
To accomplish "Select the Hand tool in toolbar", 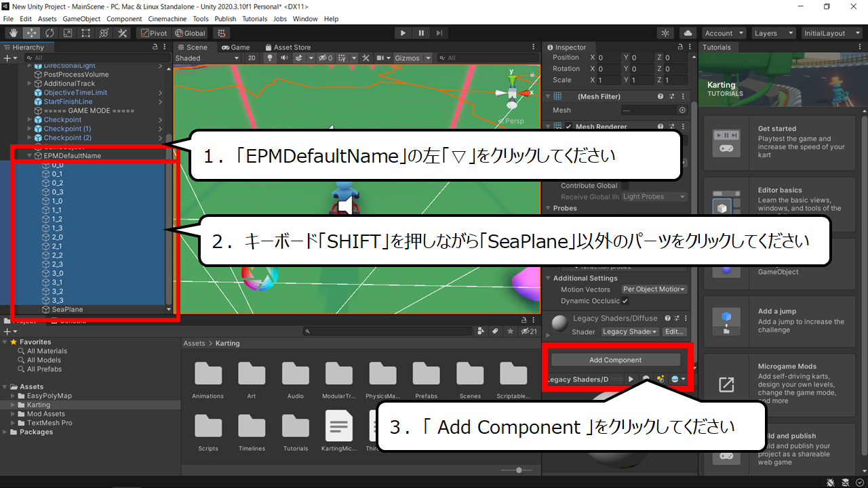I will (x=14, y=33).
